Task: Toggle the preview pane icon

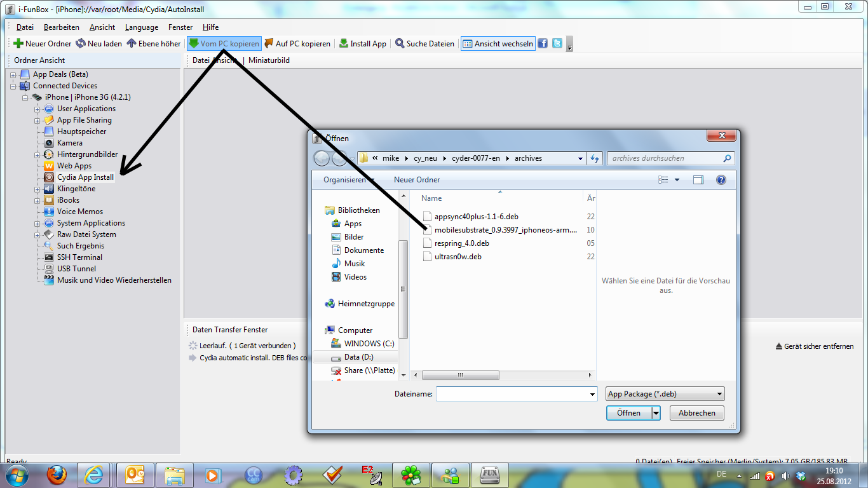Action: tap(698, 180)
